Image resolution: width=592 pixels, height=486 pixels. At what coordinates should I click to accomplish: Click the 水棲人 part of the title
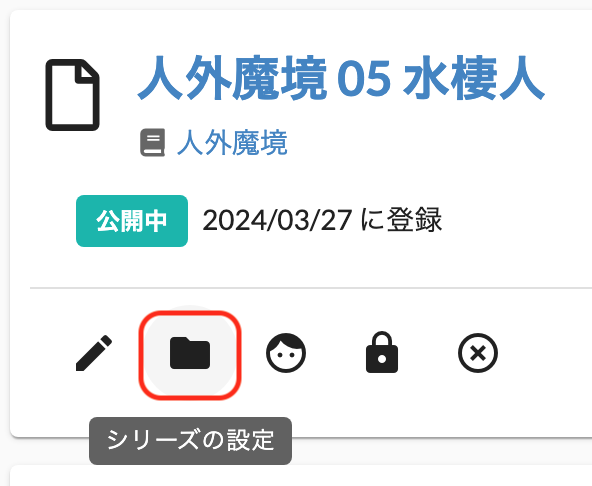tap(473, 79)
